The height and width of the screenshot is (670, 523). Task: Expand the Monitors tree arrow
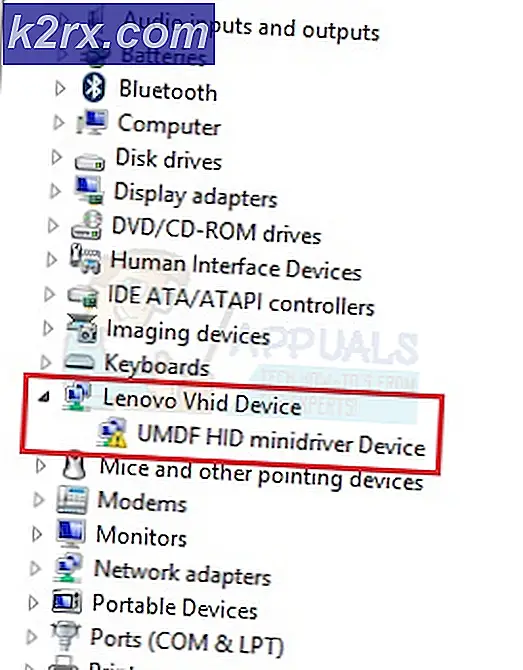(37, 534)
